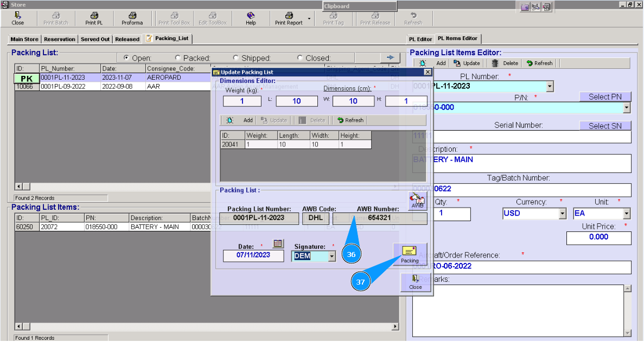Open the Currency USD dropdown

click(x=562, y=214)
